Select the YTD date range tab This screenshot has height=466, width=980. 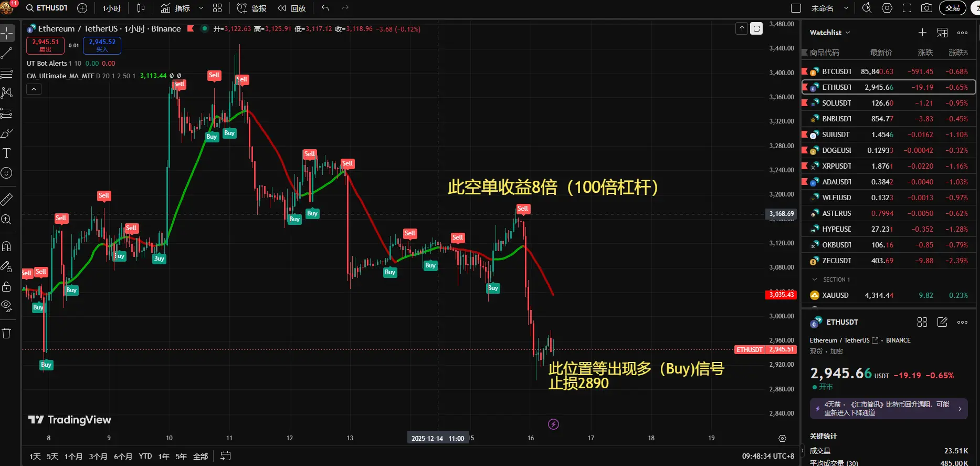pyautogui.click(x=145, y=456)
